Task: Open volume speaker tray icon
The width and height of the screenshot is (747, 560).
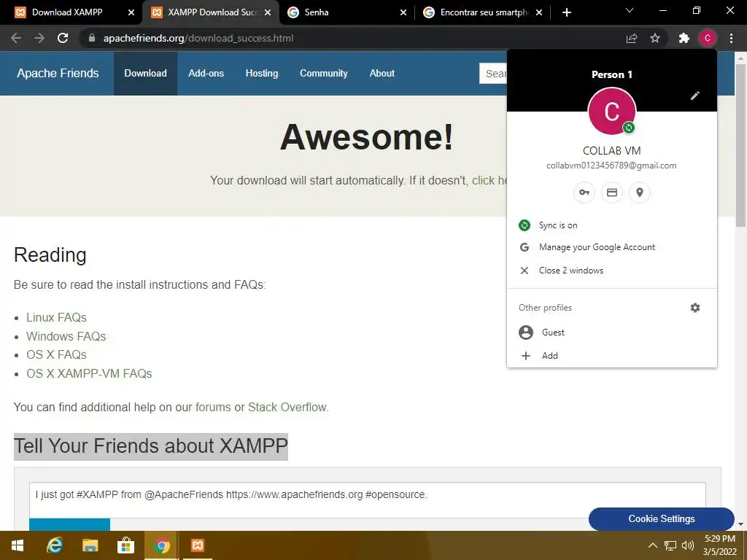Action: click(687, 545)
